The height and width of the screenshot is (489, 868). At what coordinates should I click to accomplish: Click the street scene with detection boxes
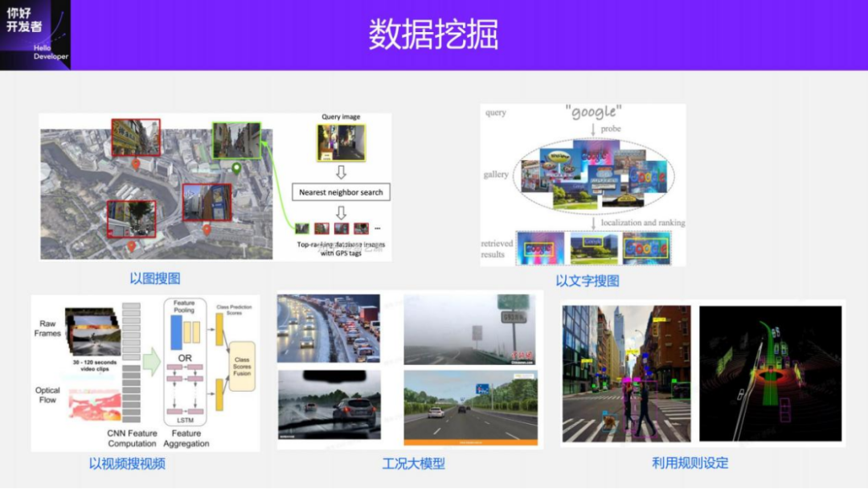click(626, 374)
